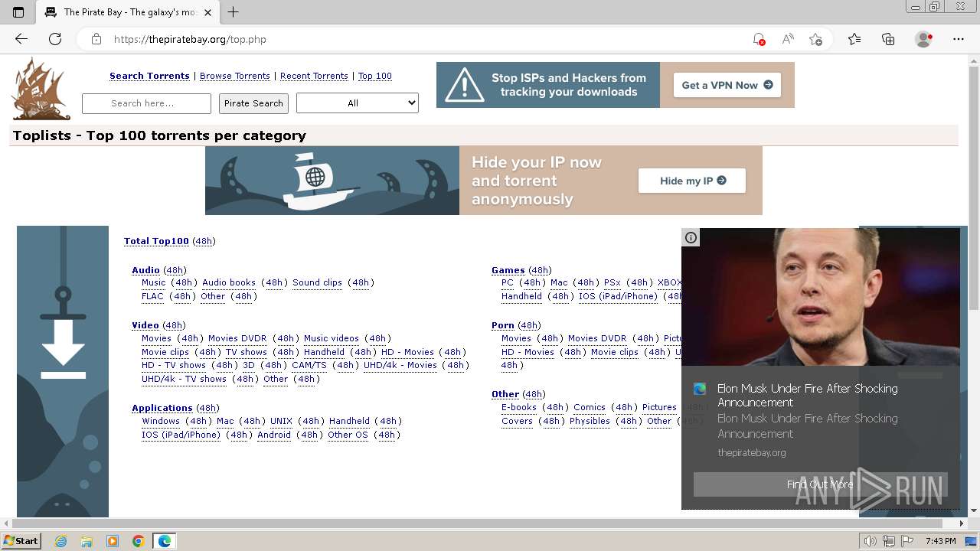The image size is (980, 551).
Task: Click the Elon Musk notification image
Action: [821, 297]
